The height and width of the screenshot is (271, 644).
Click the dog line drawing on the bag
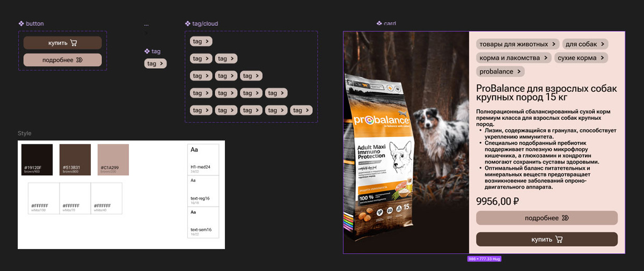(398, 155)
